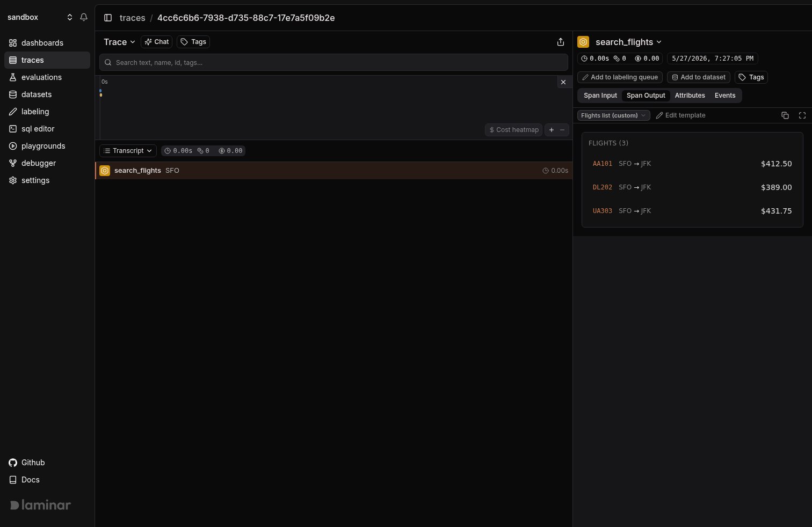The image size is (812, 527).
Task: Click the orange span icon in the row
Action: tap(105, 171)
